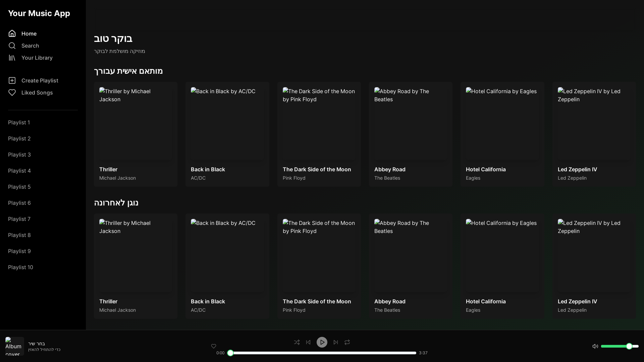Viewport: 644px width, 362px height.
Task: Click the נוגן לאחרונה section heading
Action: coord(116,203)
